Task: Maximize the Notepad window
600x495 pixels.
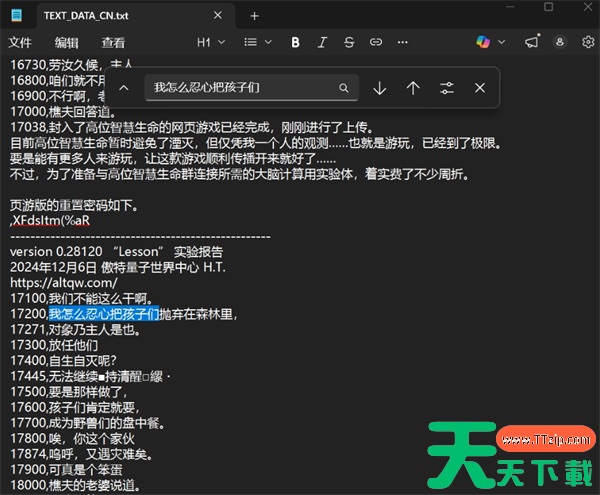Action: click(x=548, y=7)
